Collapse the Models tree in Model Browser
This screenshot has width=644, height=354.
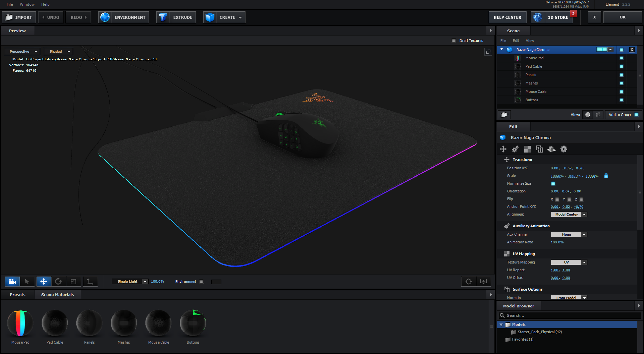tap(501, 325)
